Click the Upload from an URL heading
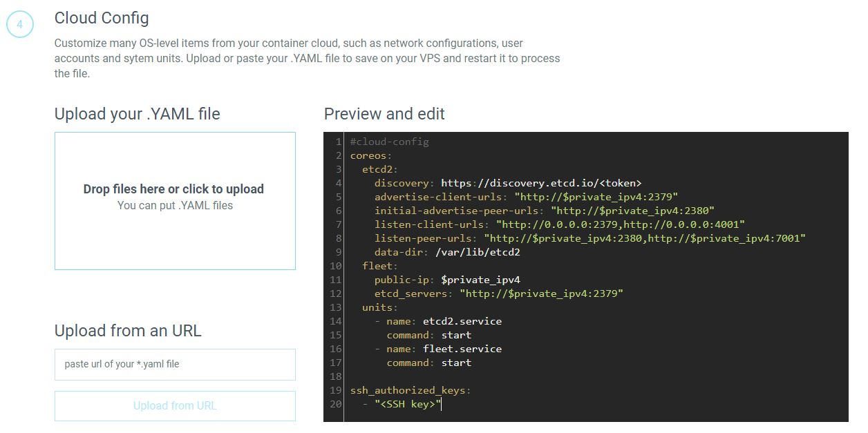 tap(128, 331)
